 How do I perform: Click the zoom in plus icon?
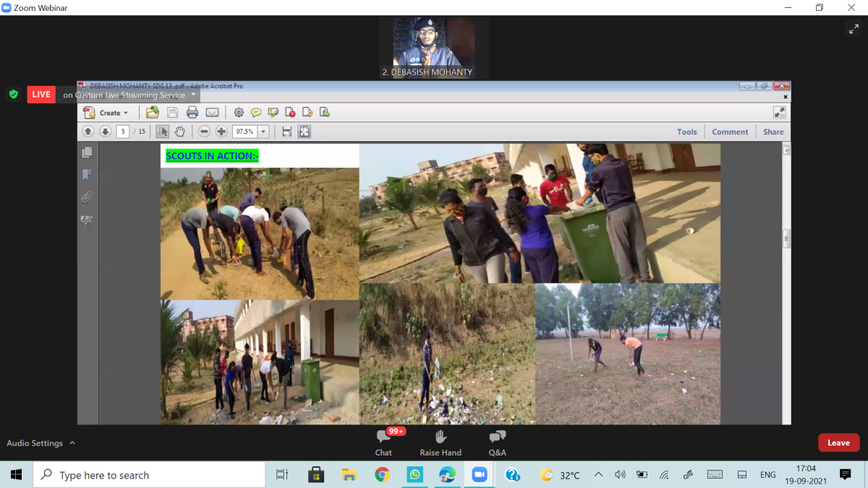coord(221,132)
